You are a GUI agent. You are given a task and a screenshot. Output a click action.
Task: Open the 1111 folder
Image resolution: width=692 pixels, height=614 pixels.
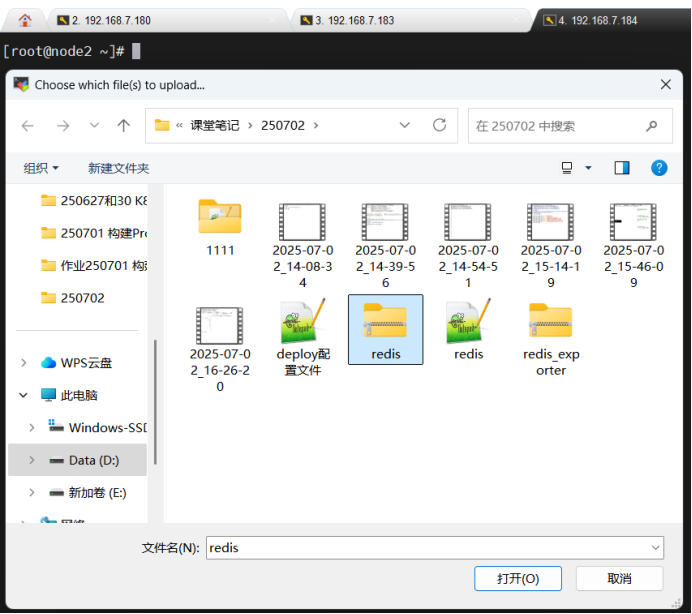click(220, 226)
